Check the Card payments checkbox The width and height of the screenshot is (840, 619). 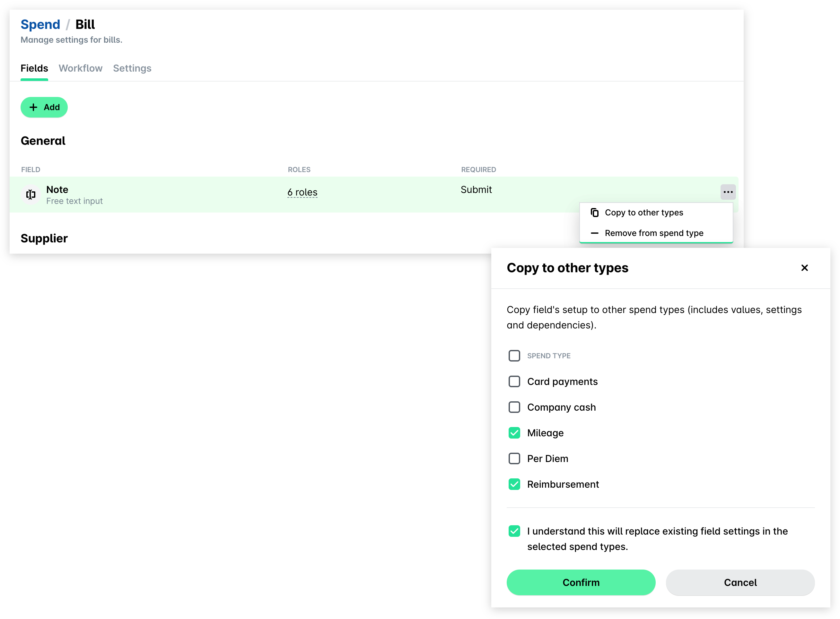click(x=514, y=381)
